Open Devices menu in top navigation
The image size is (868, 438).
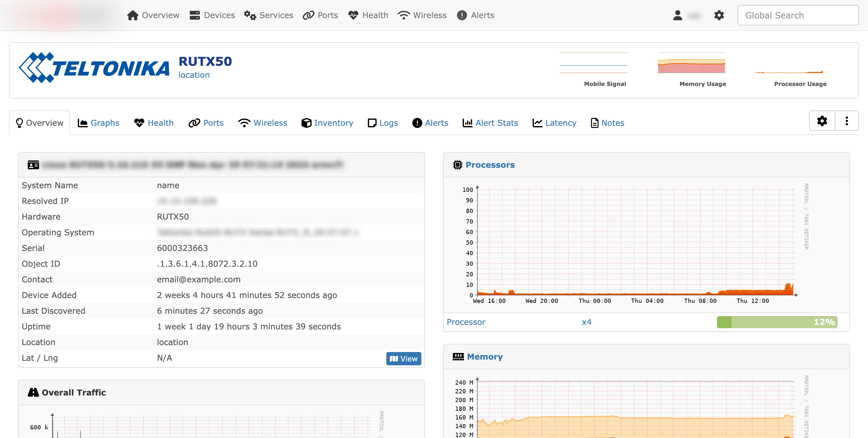pyautogui.click(x=212, y=15)
